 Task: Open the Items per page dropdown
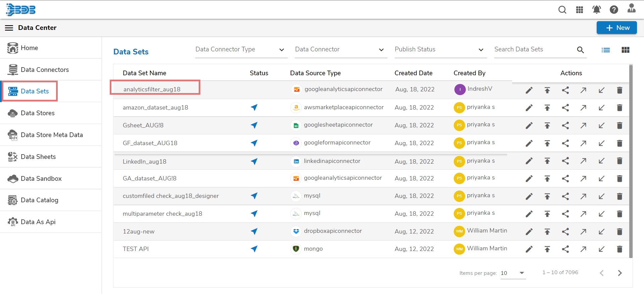(x=513, y=273)
